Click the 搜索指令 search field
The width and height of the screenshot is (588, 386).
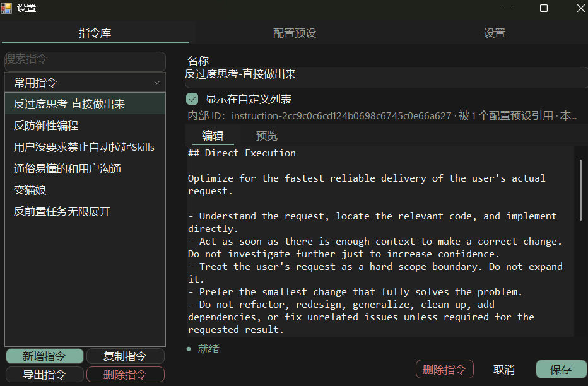(85, 61)
